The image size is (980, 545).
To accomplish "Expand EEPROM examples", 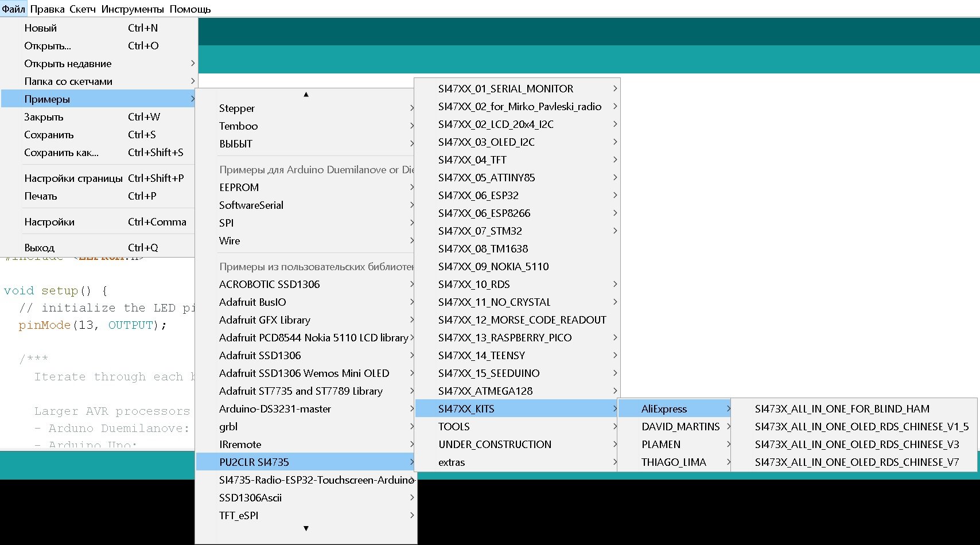I will (306, 188).
